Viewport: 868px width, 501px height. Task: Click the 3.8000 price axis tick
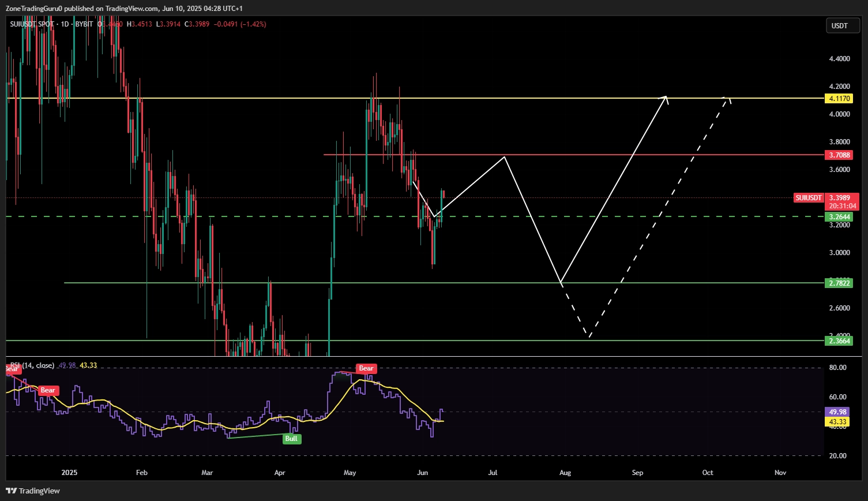point(839,142)
